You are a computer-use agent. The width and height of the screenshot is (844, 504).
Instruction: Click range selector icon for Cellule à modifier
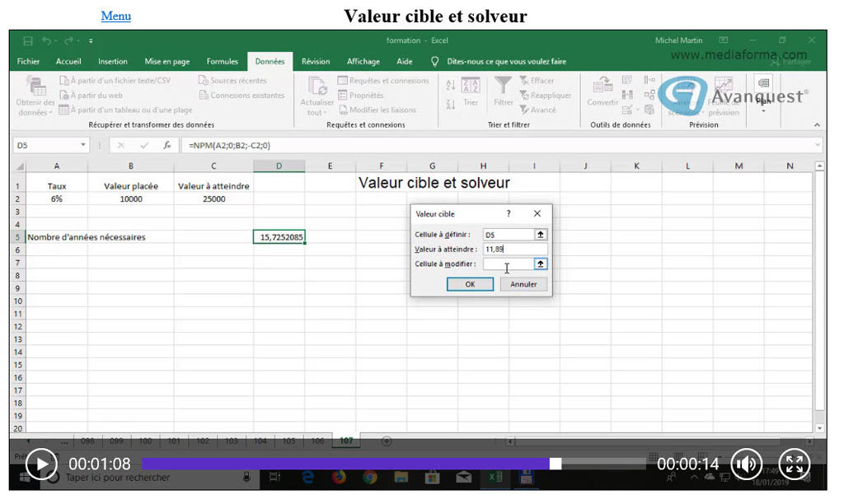pyautogui.click(x=541, y=264)
